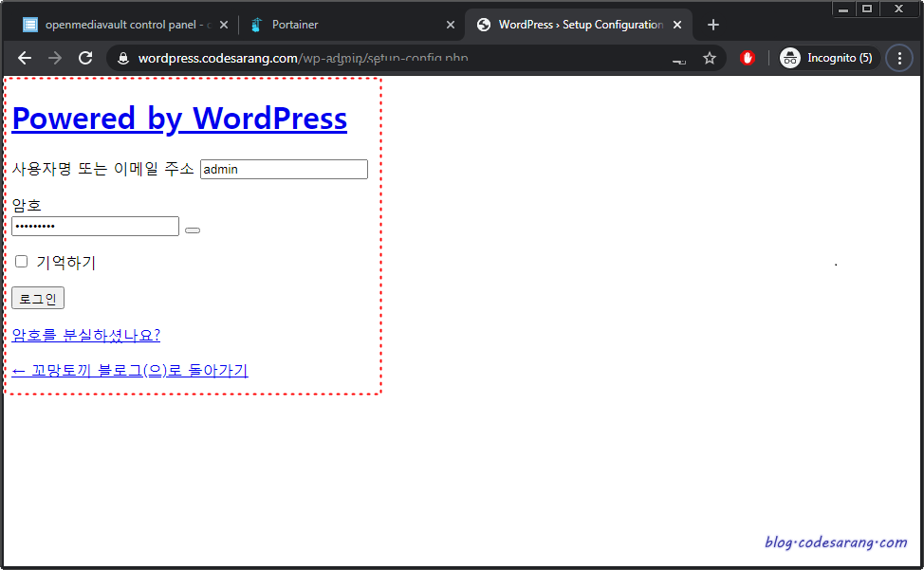Screen dimensions: 924x570
Task: Toggle the show password button
Action: coord(193,230)
